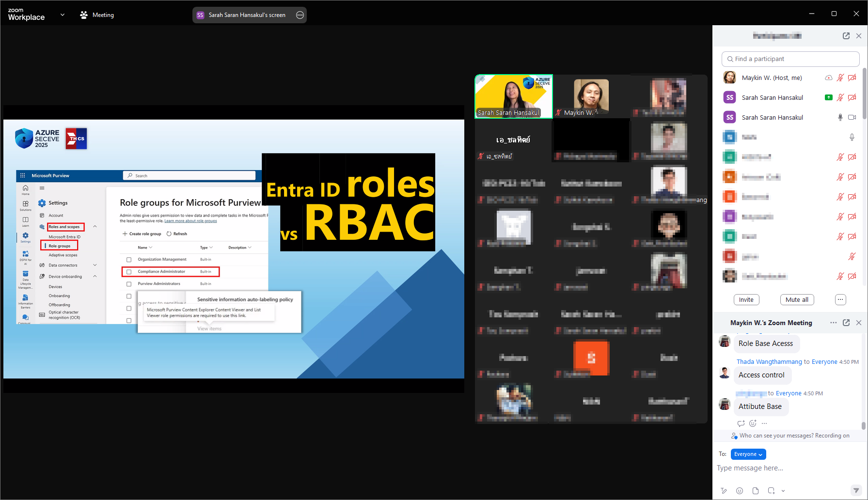The image size is (868, 500).
Task: Close the Zoom Meeting chat panel
Action: point(859,323)
